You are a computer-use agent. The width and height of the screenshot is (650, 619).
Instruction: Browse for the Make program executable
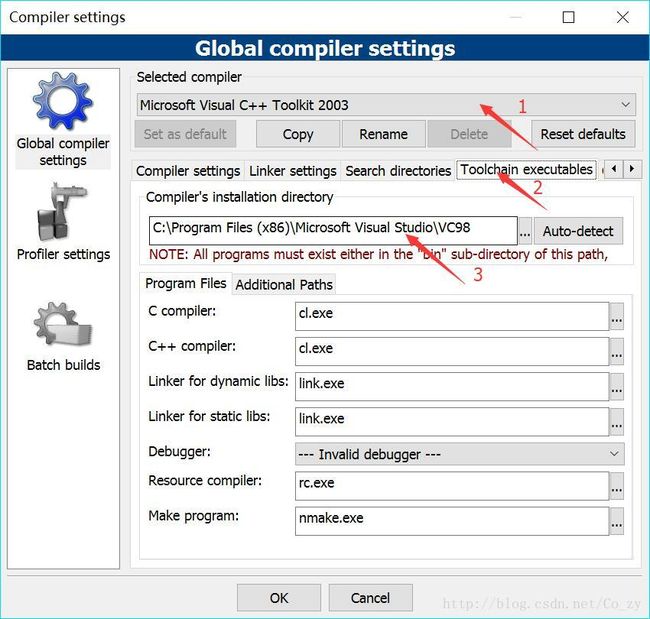tap(616, 521)
